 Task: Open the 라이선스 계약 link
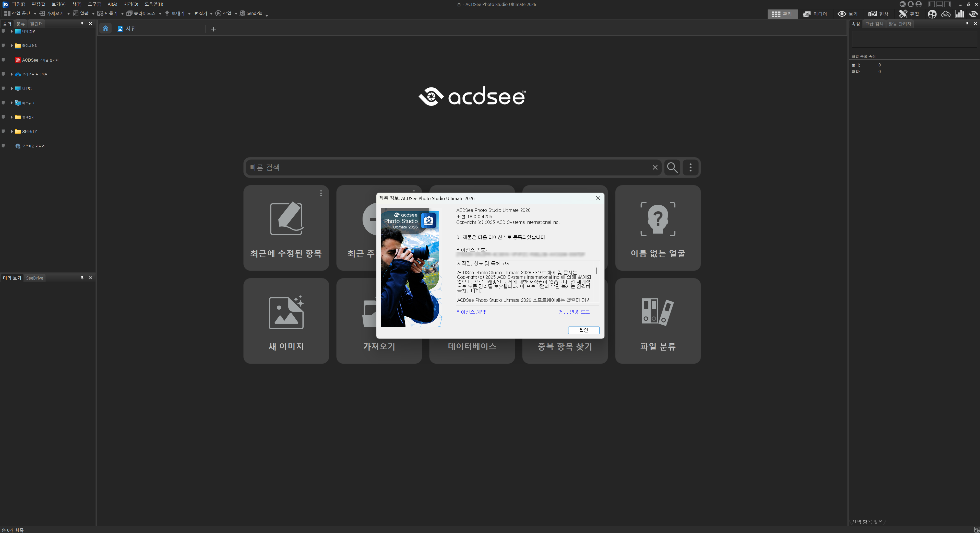pyautogui.click(x=471, y=312)
